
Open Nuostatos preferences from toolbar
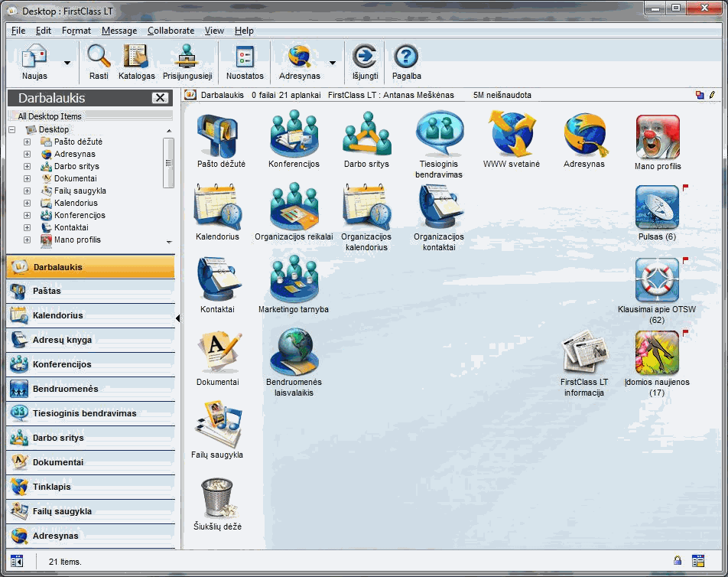[x=245, y=62]
